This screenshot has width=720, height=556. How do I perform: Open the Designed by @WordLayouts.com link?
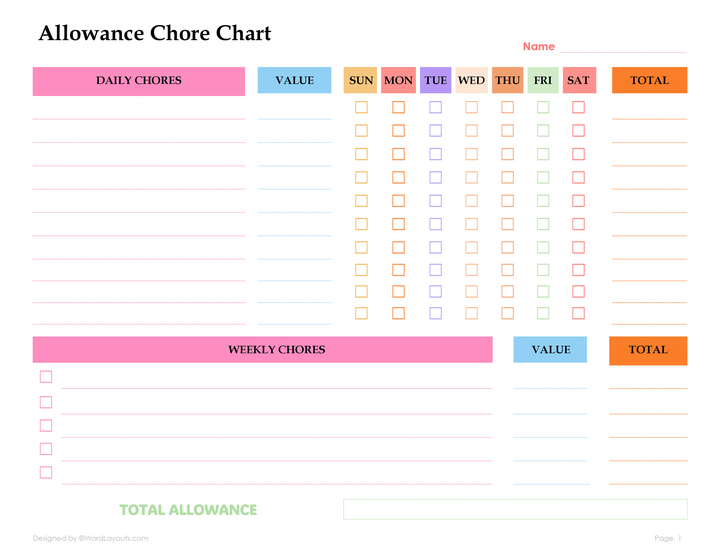coord(90,538)
